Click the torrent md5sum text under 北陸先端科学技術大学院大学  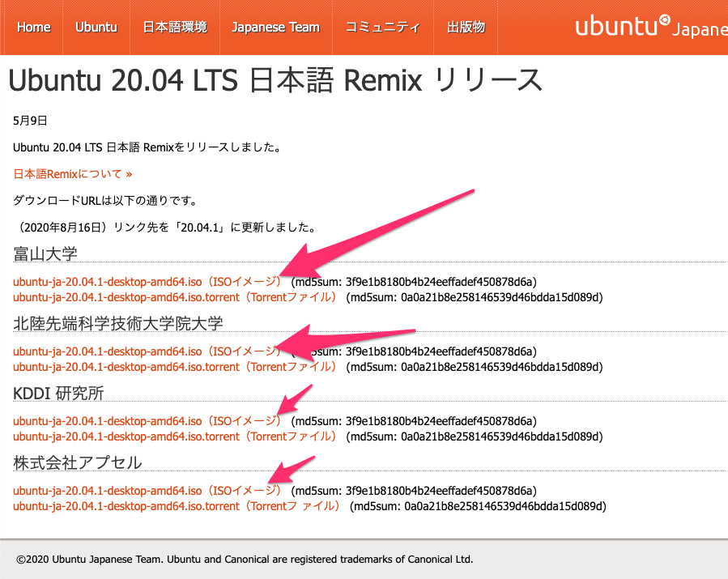(475, 367)
